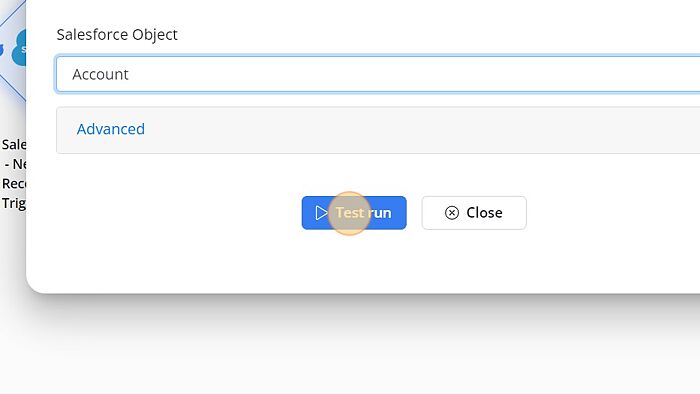Click the Trig text of the trigger label
The width and height of the screenshot is (700, 394).
13,203
